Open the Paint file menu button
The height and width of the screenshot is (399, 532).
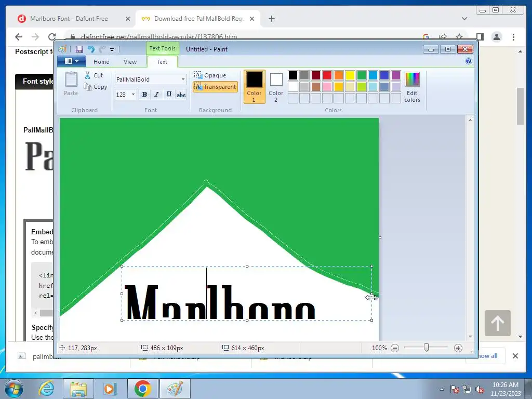[72, 61]
